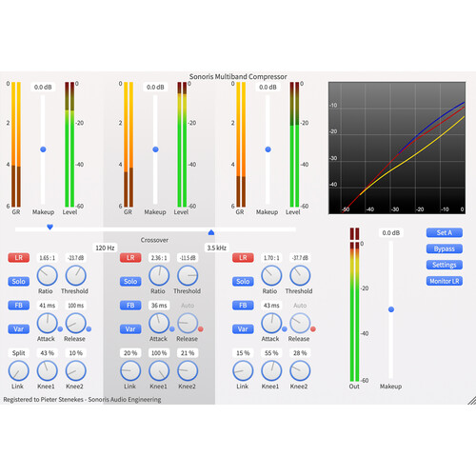
Task: Toggle the low band LR button
Action: click(x=19, y=257)
